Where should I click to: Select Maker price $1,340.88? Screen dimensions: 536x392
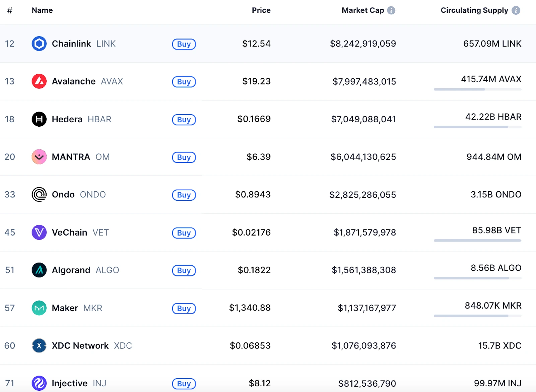click(250, 308)
